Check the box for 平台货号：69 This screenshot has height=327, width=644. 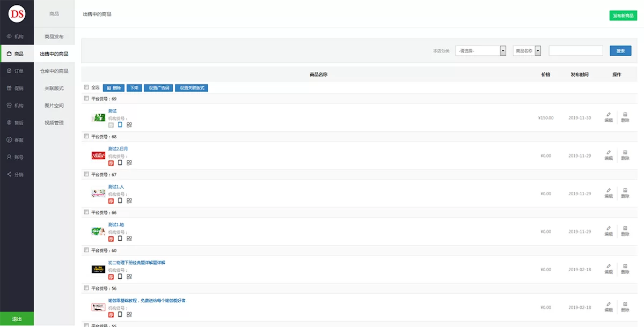(86, 99)
